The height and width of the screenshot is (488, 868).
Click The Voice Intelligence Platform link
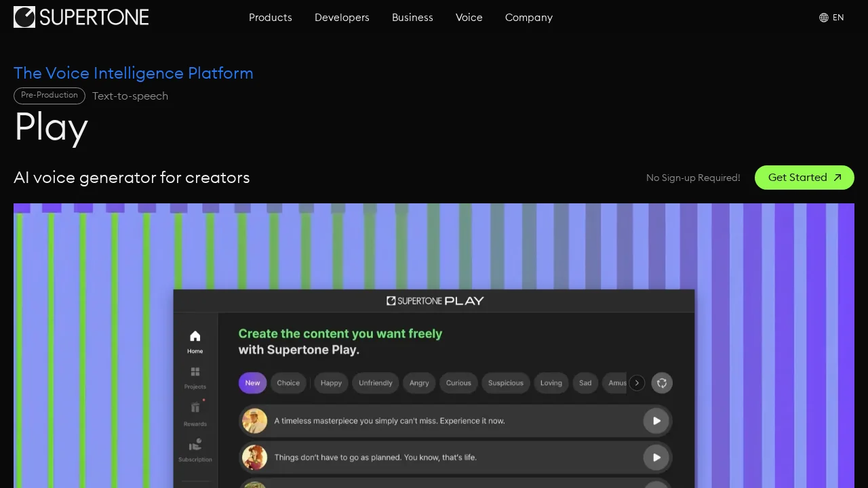point(134,73)
